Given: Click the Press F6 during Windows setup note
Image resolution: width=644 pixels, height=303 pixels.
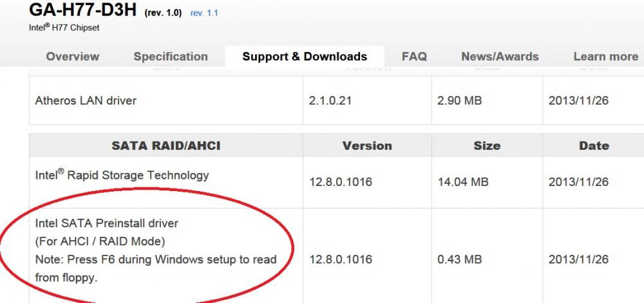Looking at the screenshot, I should tap(156, 268).
